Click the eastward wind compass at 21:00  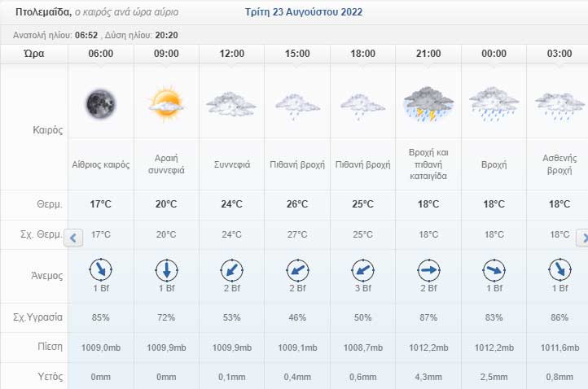click(x=428, y=270)
